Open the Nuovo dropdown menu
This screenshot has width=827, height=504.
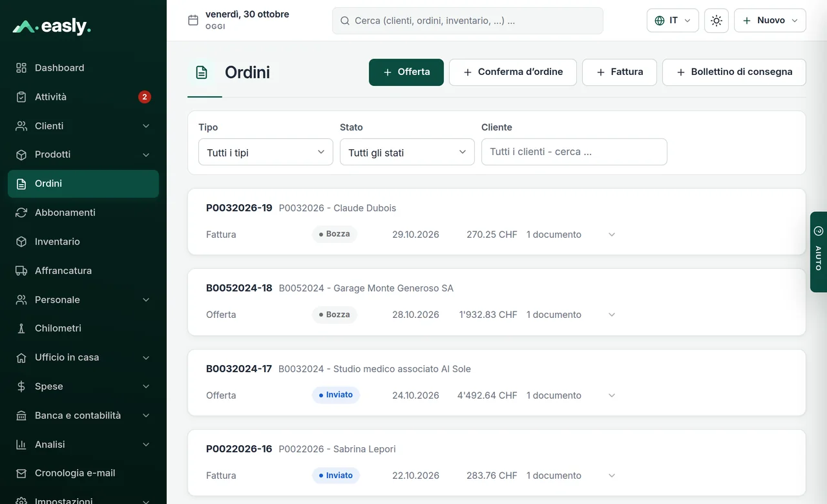pos(770,21)
